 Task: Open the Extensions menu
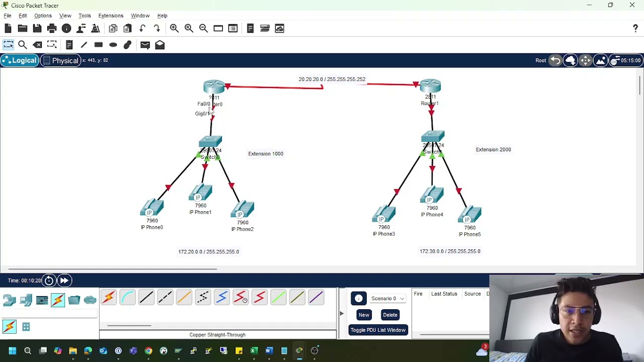[x=111, y=16]
